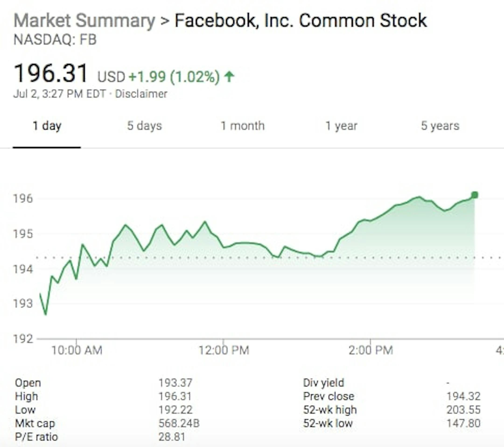This screenshot has height=447, width=504.
Task: Select the 1 day tab
Action: [x=47, y=126]
